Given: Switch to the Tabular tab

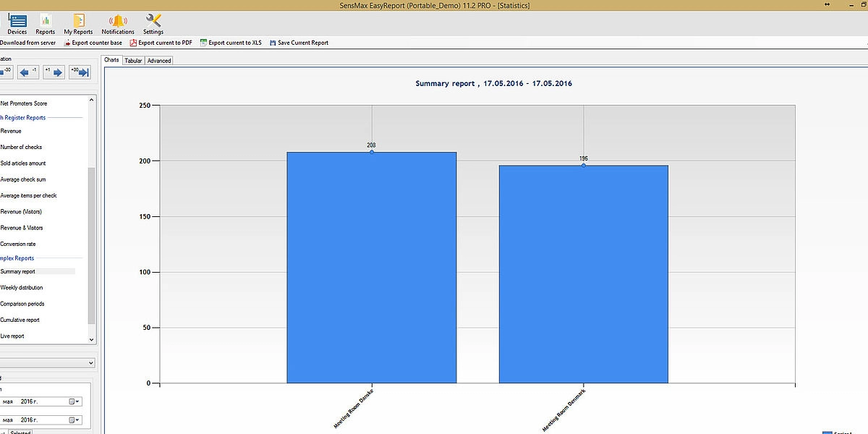Looking at the screenshot, I should point(133,61).
